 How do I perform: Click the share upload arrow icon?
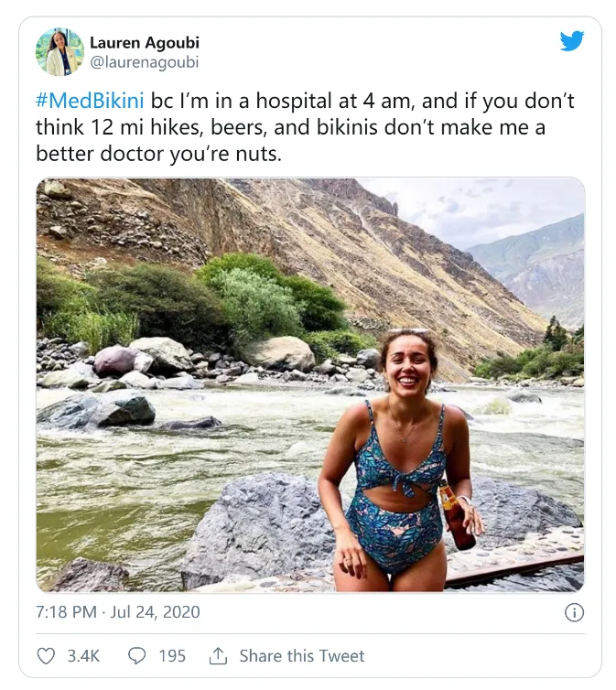coord(218,656)
